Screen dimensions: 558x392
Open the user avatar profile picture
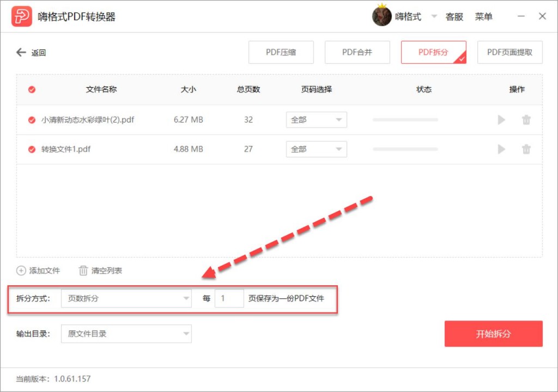click(381, 16)
